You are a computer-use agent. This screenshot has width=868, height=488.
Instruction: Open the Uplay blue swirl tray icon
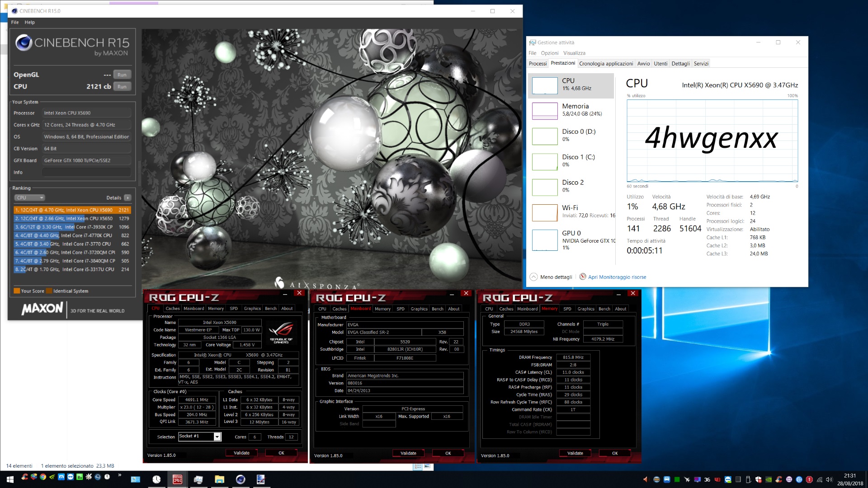[799, 479]
